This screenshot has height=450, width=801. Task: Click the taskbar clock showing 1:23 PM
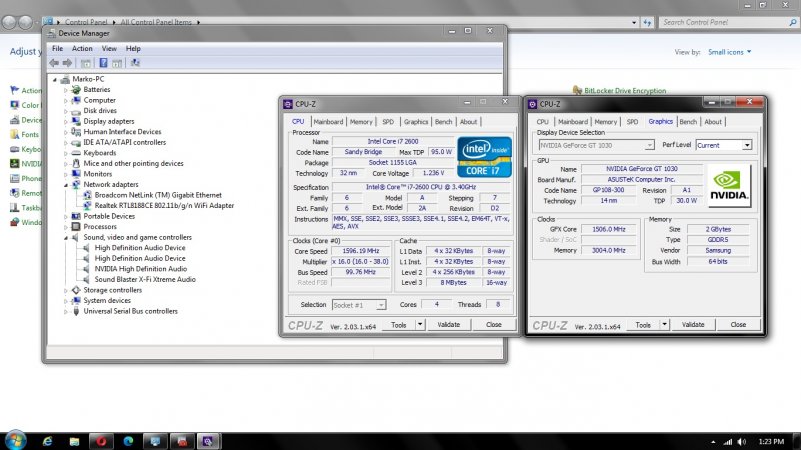pos(771,442)
